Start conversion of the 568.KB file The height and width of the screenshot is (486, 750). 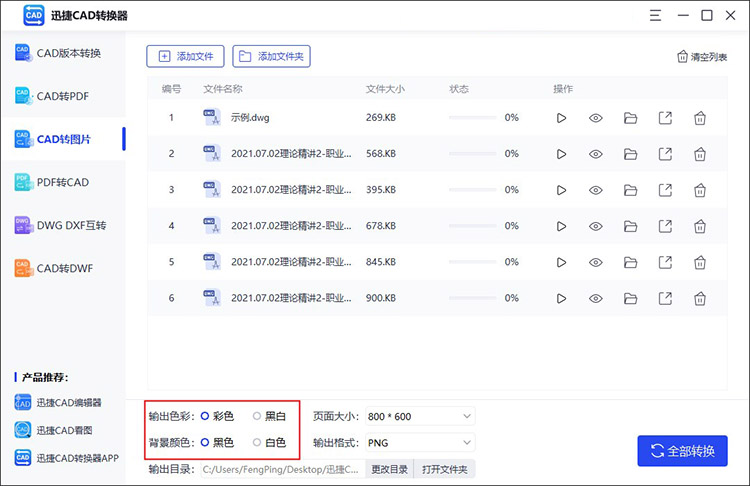tap(561, 154)
